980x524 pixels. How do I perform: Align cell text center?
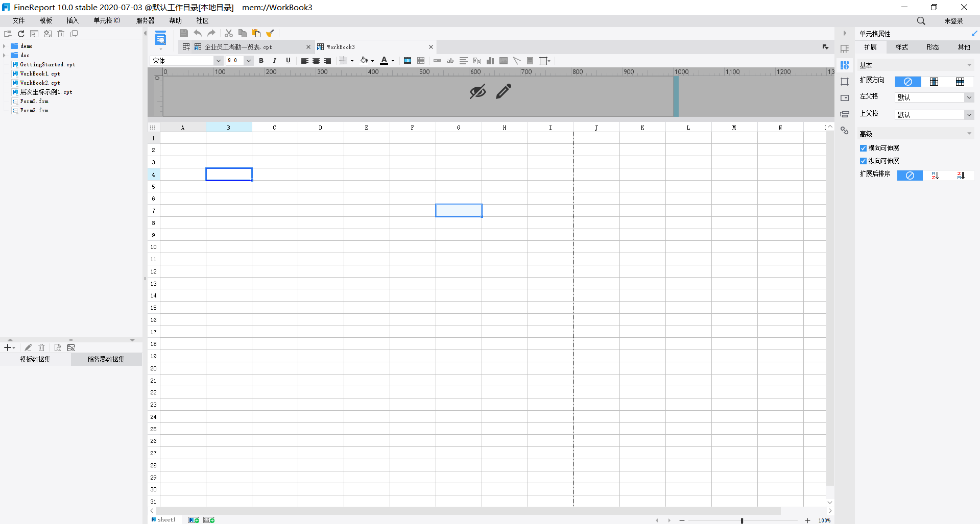316,61
